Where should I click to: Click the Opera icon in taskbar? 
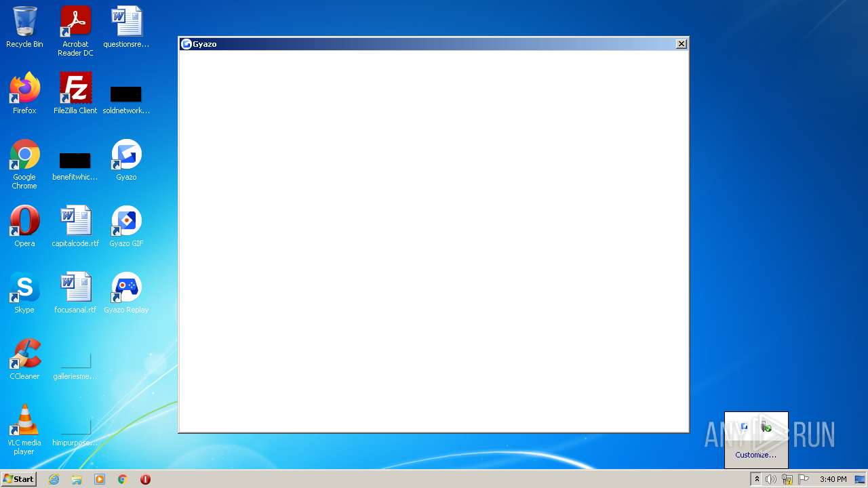(x=145, y=479)
